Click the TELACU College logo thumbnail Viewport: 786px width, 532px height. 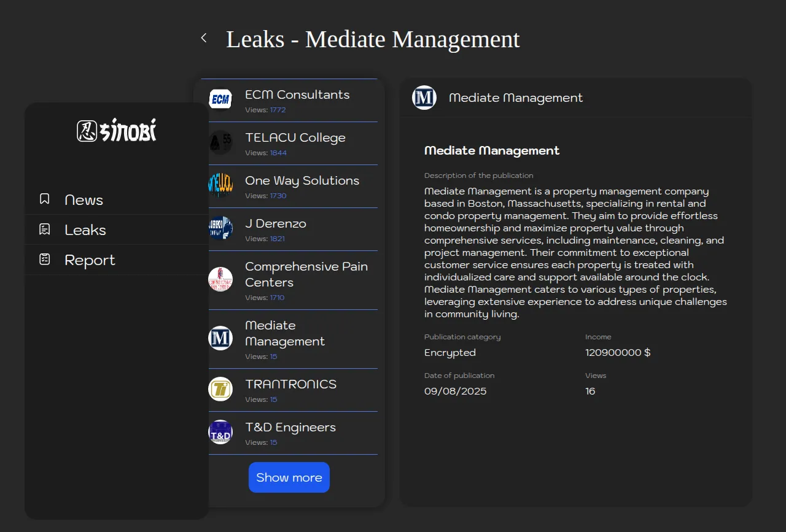220,142
